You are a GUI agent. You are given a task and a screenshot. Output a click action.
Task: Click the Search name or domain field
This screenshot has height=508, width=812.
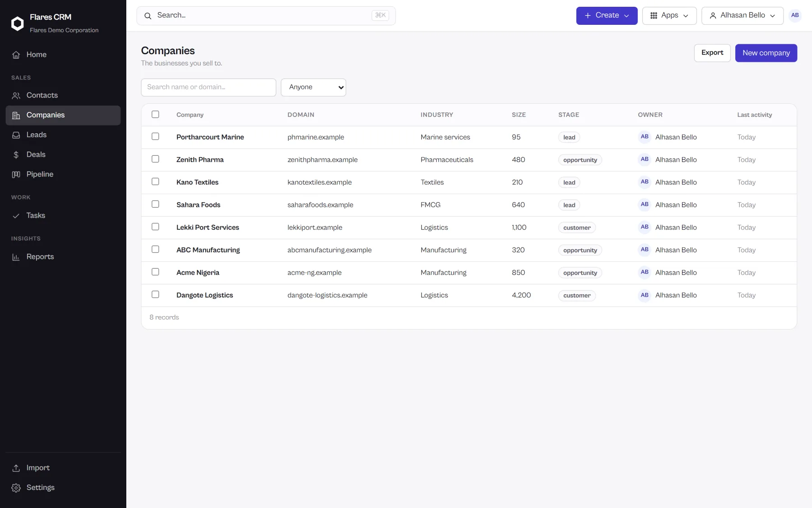(208, 87)
